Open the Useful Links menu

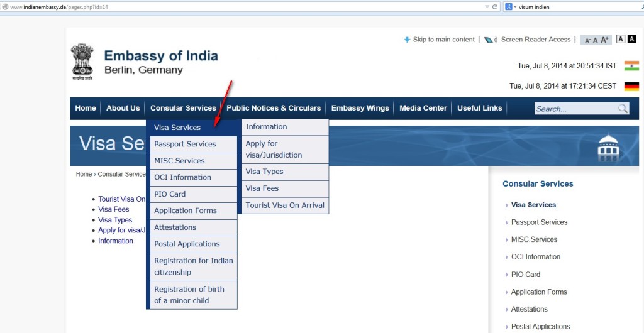click(x=479, y=108)
